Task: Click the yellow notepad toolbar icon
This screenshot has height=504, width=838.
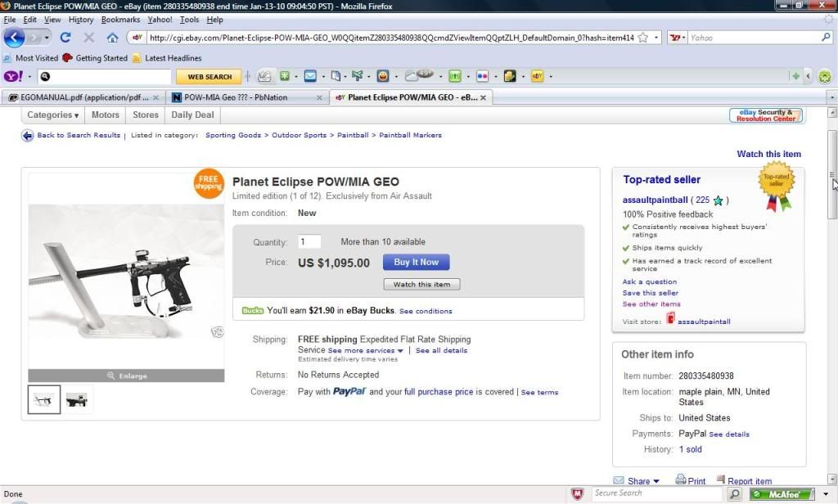Action: [510, 76]
